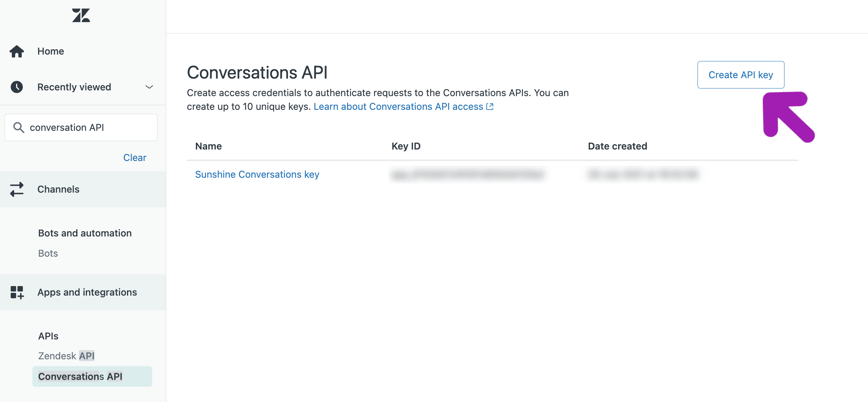Viewport: 868px width, 402px height.
Task: Click the clock icon beside Recently viewed
Action: (17, 87)
